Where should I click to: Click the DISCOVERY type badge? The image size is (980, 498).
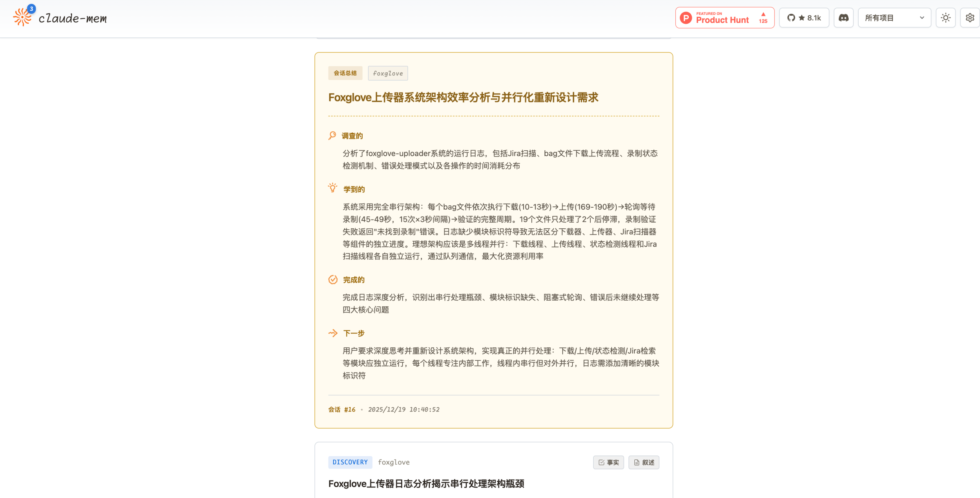[x=350, y=462]
